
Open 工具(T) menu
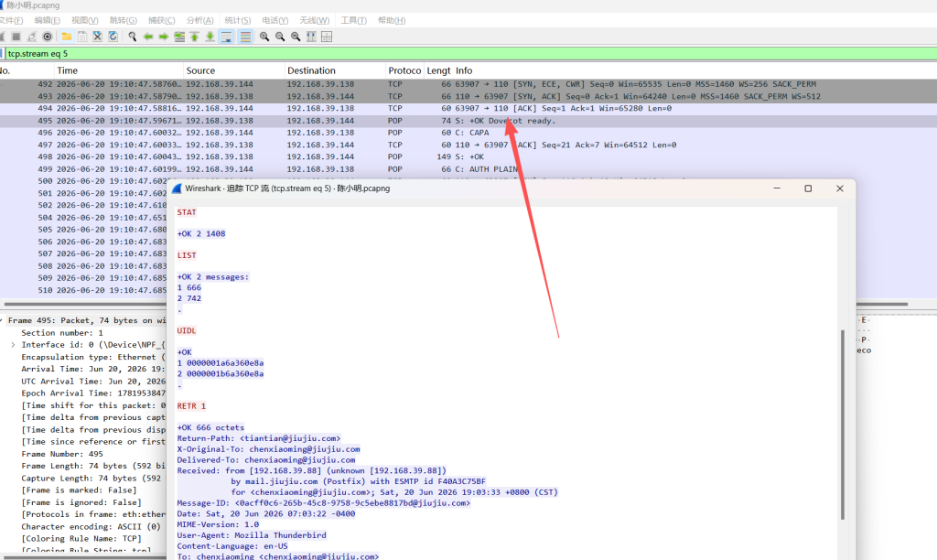pos(354,20)
